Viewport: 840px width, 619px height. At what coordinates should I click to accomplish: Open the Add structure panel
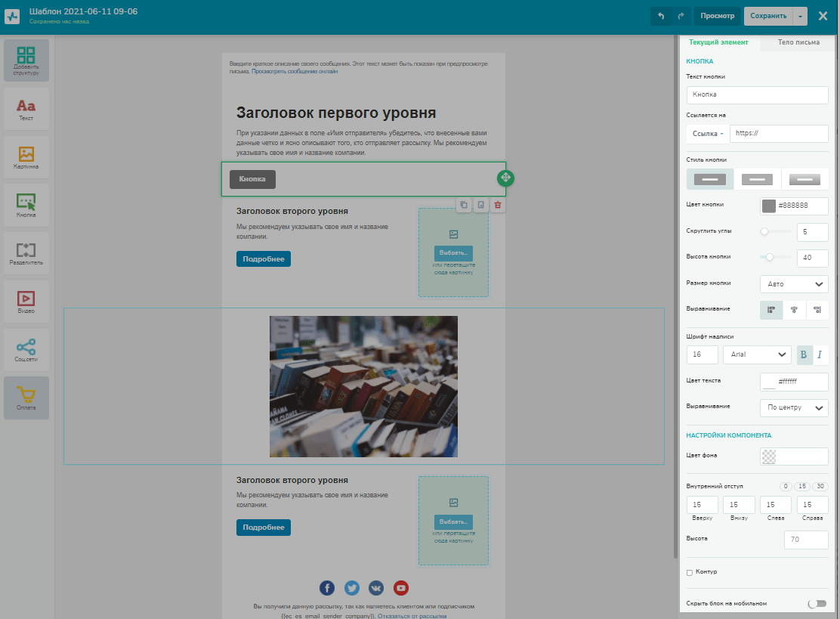26,60
